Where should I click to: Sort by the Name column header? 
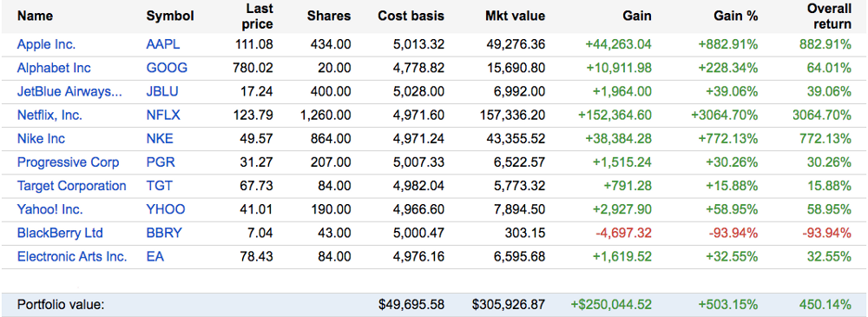tap(35, 17)
